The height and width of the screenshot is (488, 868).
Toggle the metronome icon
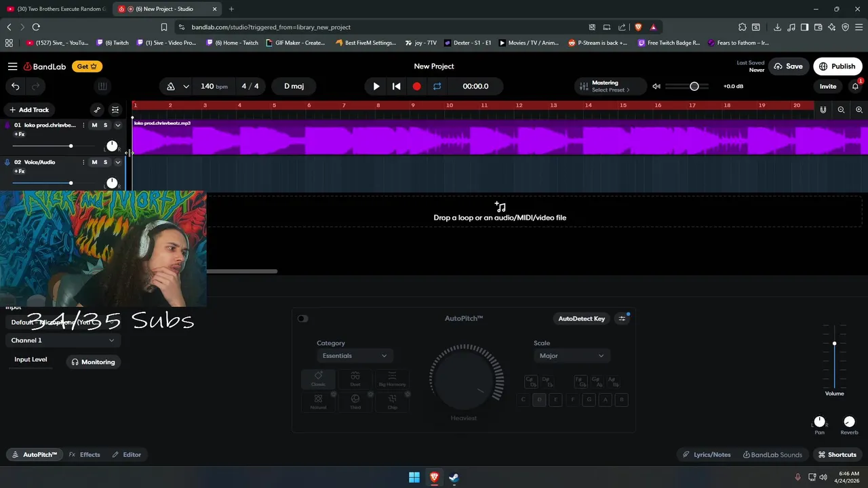pos(171,86)
